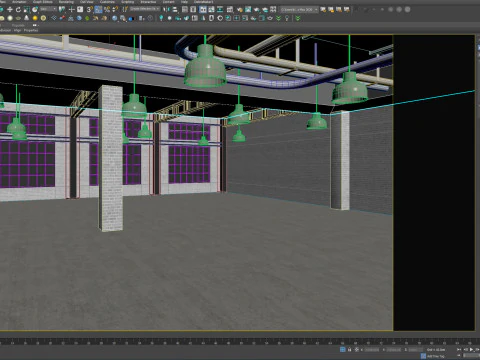Click the Align ribbon panel label

click(x=17, y=30)
